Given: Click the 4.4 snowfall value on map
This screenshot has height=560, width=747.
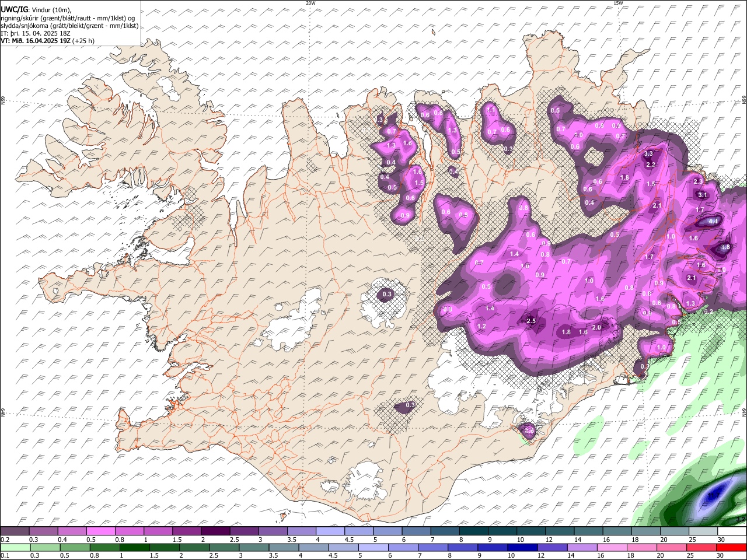Looking at the screenshot, I should tap(713, 222).
